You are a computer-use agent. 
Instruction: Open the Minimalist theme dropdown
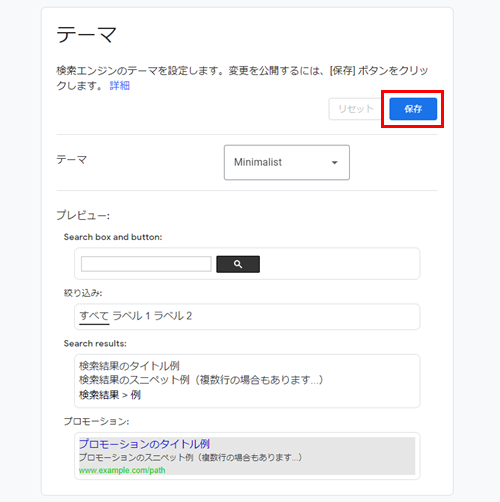[287, 162]
